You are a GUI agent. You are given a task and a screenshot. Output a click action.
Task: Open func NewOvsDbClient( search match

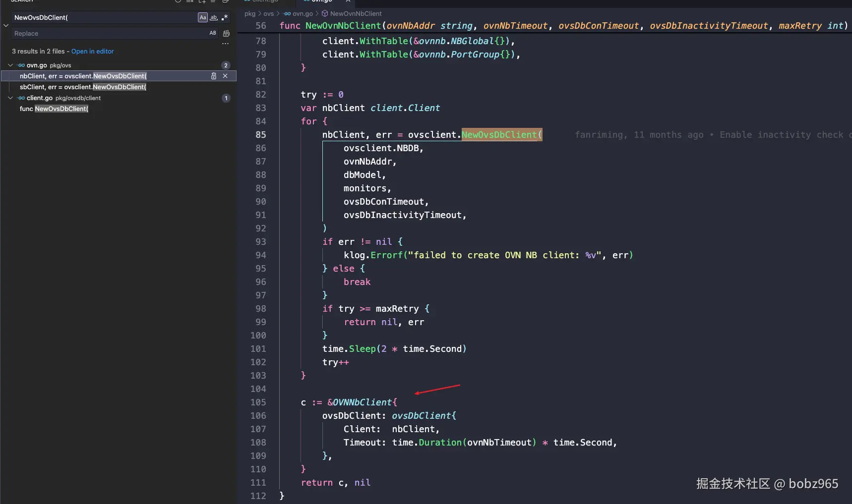point(54,109)
